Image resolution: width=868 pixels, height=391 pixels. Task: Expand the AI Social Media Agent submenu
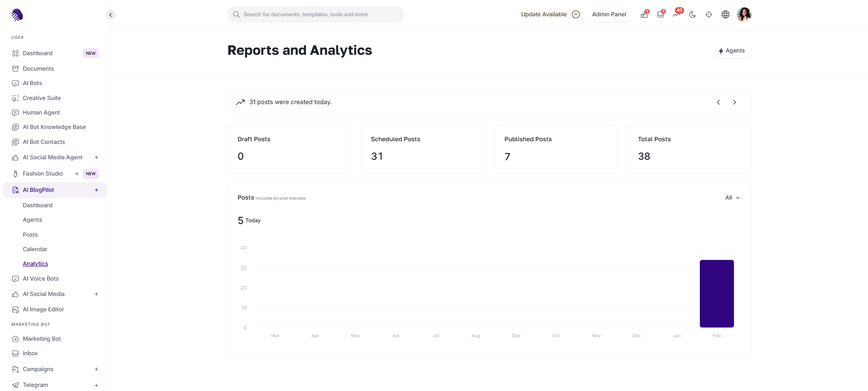tap(96, 157)
